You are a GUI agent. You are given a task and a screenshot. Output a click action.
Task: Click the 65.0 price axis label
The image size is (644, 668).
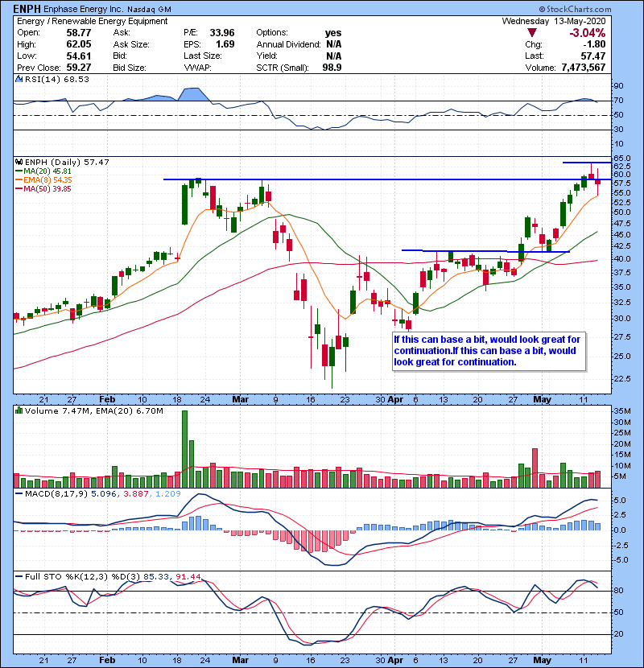tap(622, 159)
